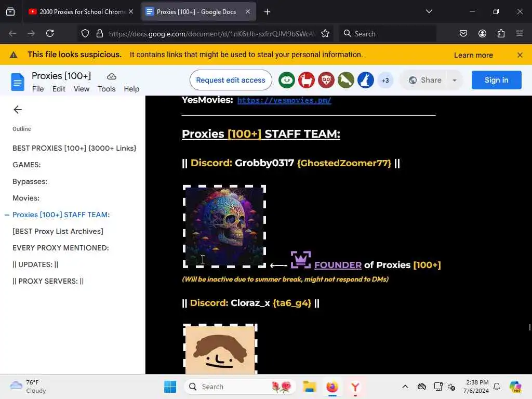Click the dark red owl-face viewer avatar
The width and height of the screenshot is (532, 399).
pyautogui.click(x=326, y=81)
